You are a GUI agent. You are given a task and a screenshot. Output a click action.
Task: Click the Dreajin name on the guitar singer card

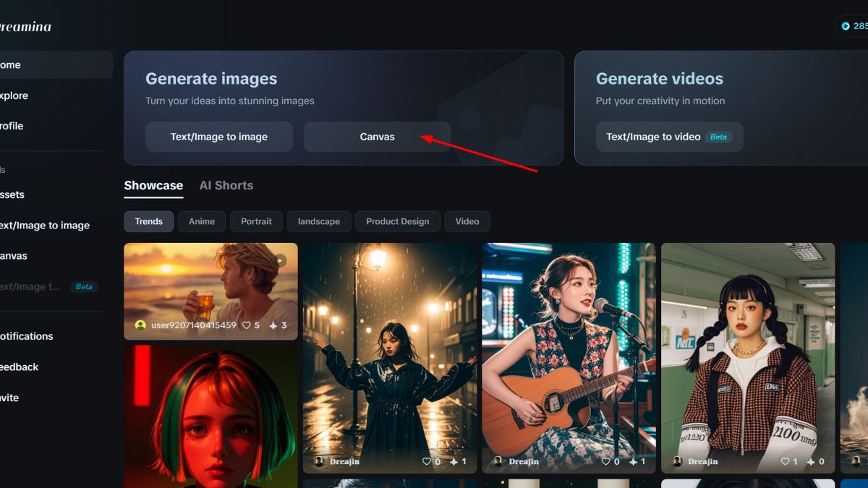[x=524, y=461]
